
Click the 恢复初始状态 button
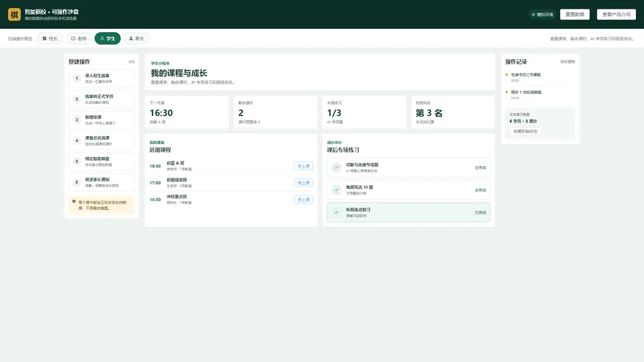pyautogui.click(x=525, y=131)
